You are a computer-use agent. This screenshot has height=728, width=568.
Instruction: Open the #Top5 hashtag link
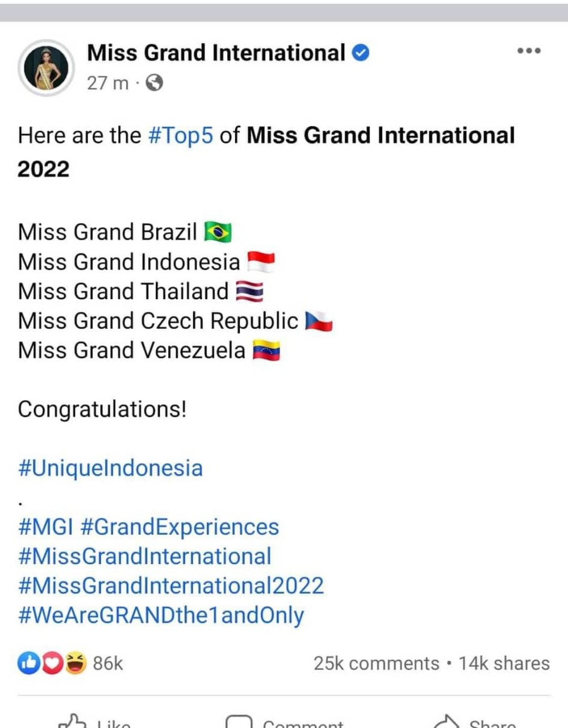point(181,135)
